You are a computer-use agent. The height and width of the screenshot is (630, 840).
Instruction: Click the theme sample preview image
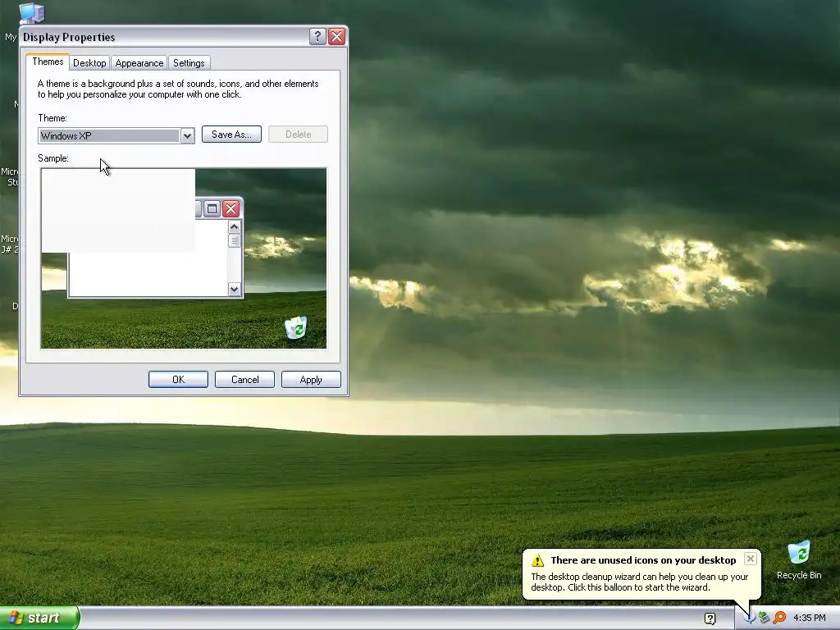183,258
